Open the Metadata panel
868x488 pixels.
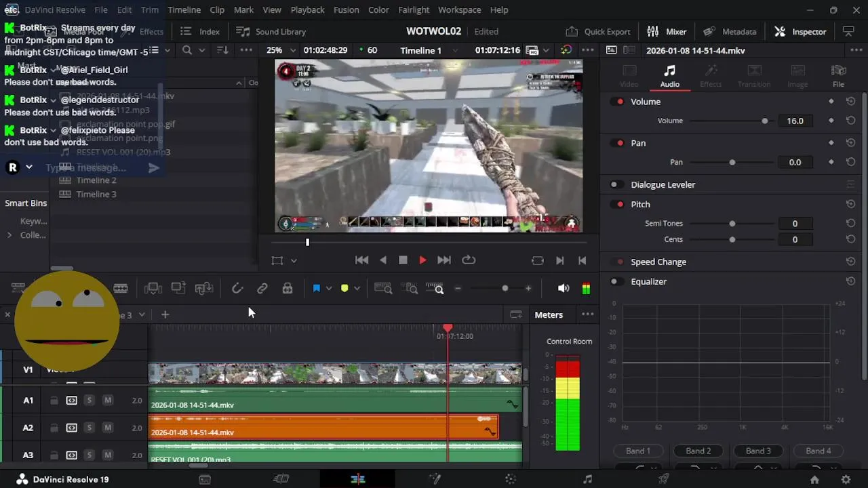click(x=730, y=32)
